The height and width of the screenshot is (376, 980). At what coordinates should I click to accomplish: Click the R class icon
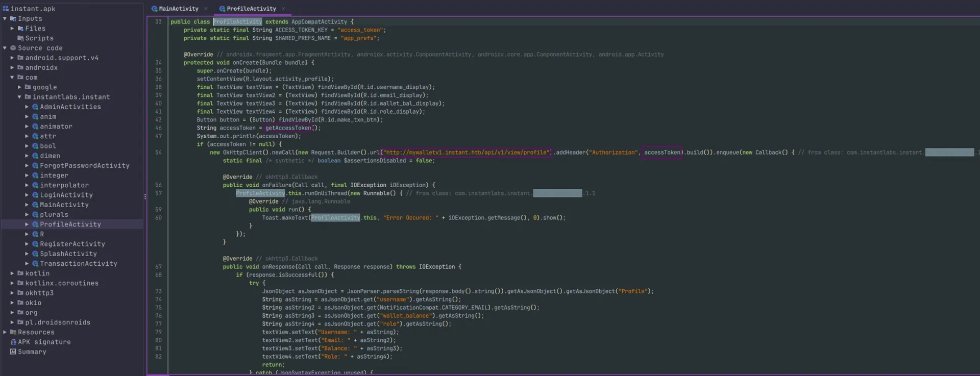coord(35,234)
